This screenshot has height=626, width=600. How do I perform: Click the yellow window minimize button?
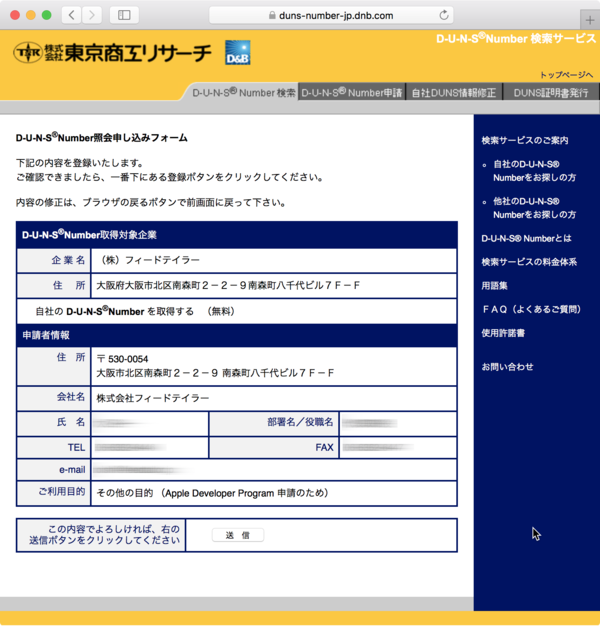[x=31, y=15]
